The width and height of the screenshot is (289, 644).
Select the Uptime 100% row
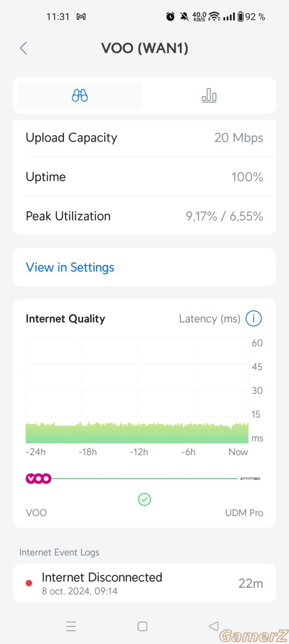144,177
